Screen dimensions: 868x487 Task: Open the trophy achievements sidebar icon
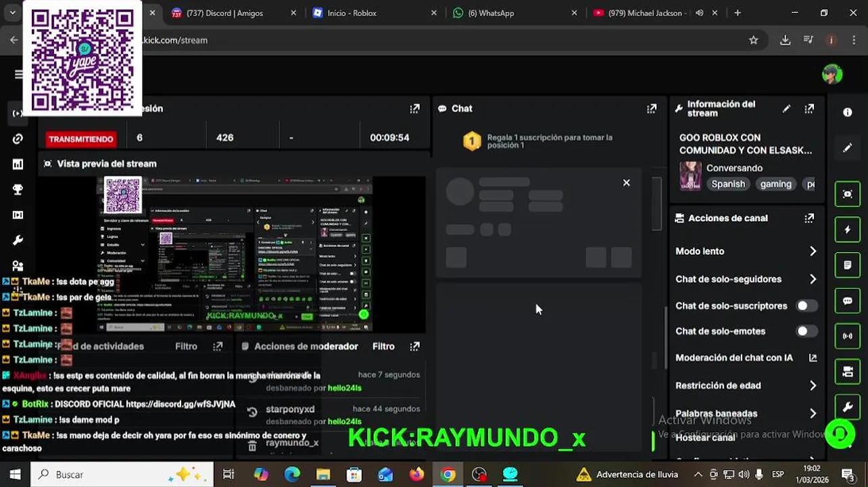(18, 190)
